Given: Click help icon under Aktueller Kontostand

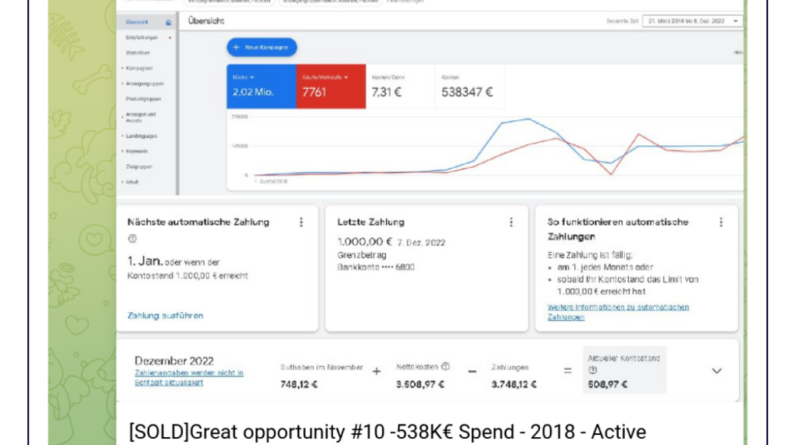Looking at the screenshot, I should coord(592,370).
